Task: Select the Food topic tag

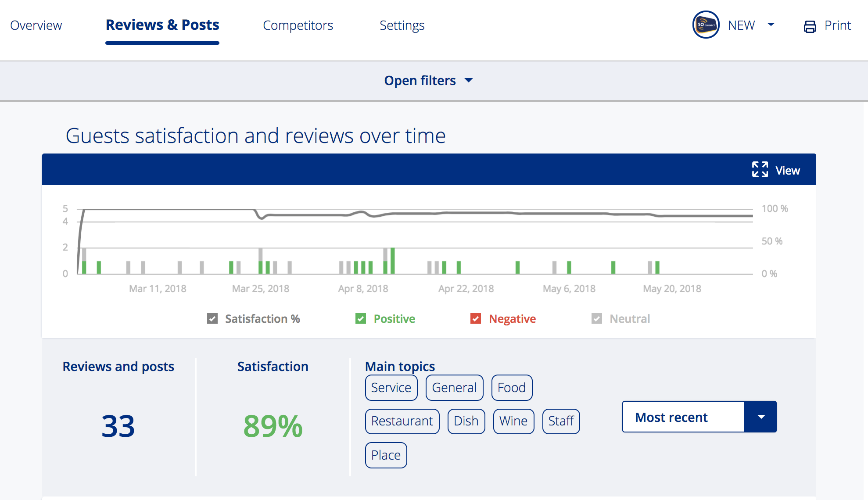Action: tap(512, 388)
